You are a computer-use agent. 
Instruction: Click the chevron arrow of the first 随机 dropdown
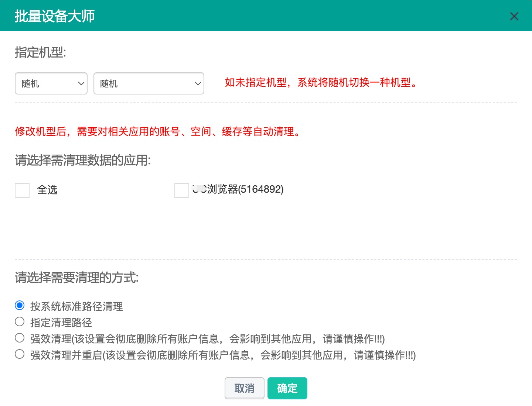pyautogui.click(x=81, y=83)
